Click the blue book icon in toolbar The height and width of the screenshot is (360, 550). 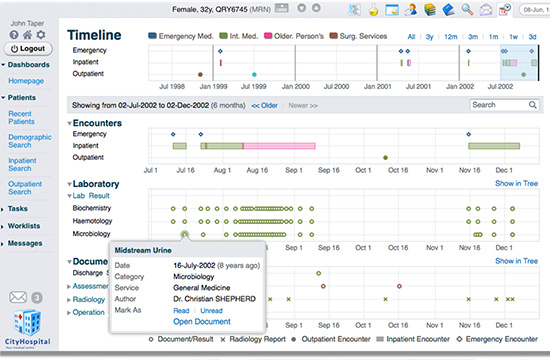point(448,9)
